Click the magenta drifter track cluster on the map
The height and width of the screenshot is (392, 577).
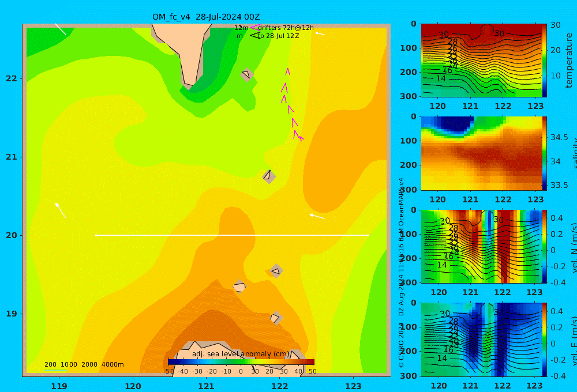pos(292,105)
